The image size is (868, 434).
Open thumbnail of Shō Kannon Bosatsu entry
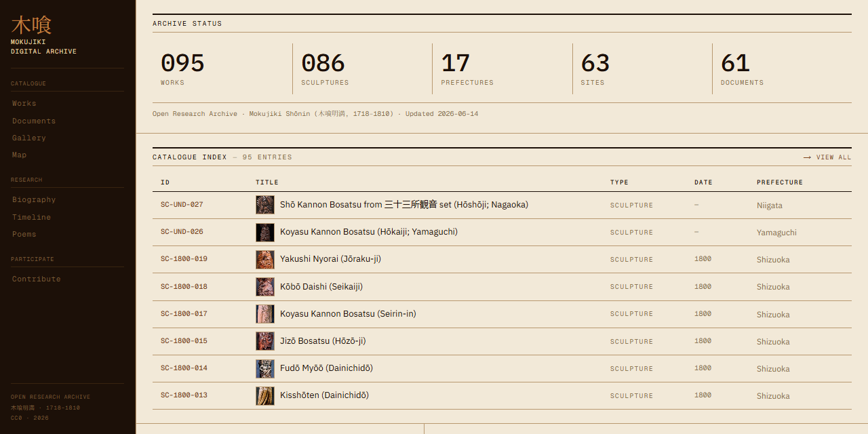pos(265,205)
